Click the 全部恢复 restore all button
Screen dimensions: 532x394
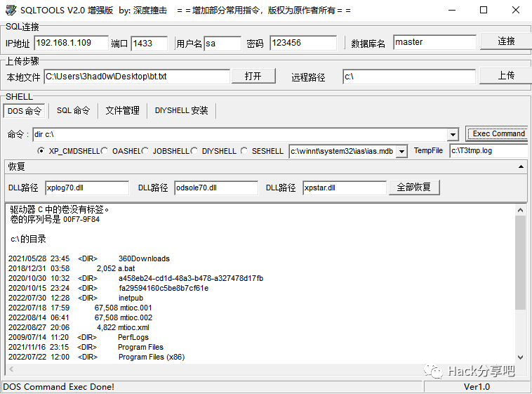pos(413,187)
